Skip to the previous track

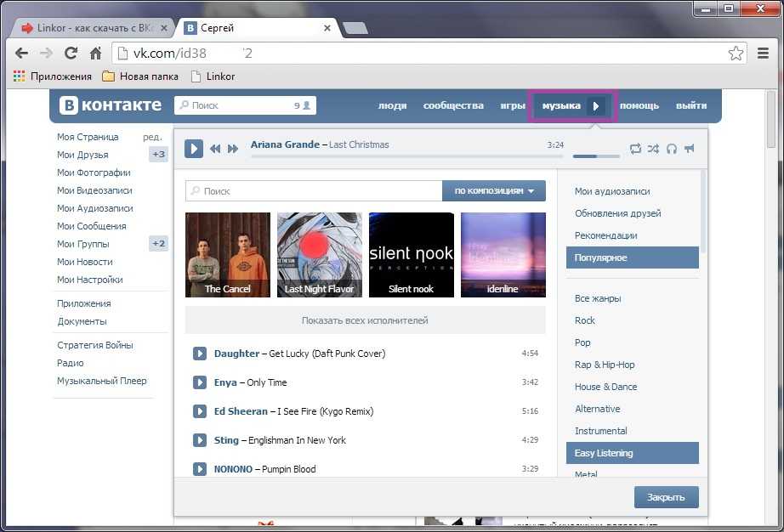point(215,149)
